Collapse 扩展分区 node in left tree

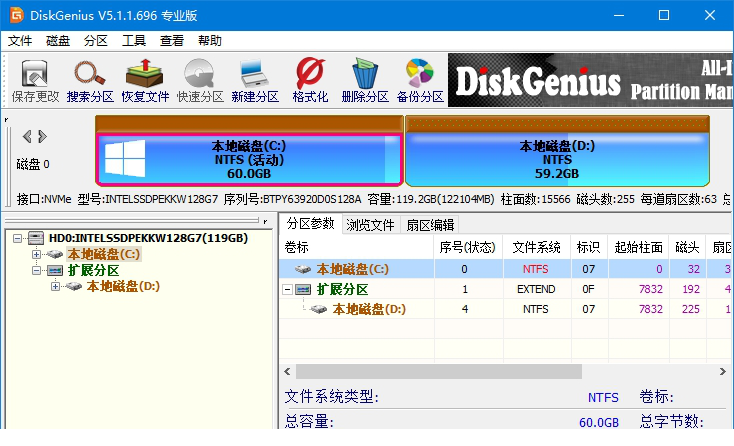[x=36, y=270]
